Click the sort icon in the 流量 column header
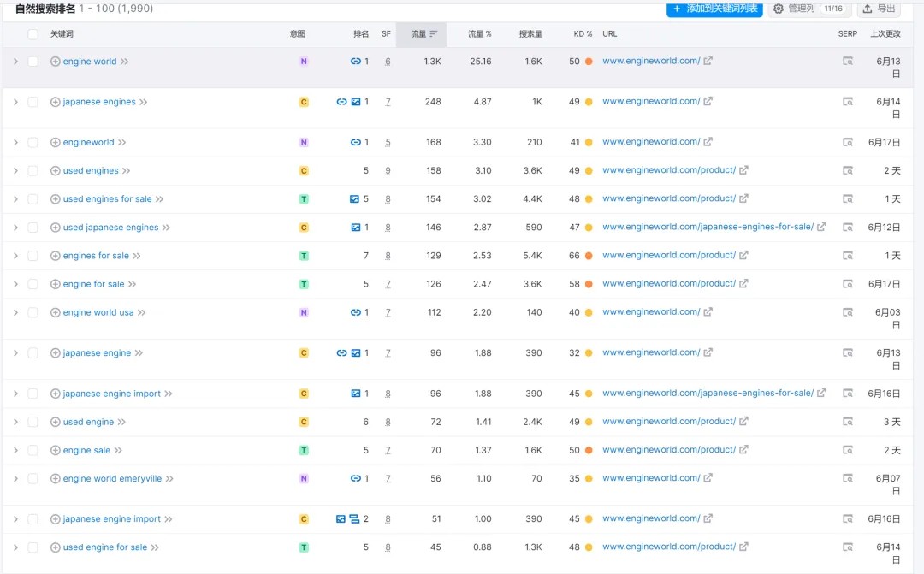Screen dimensions: 924x574 coord(434,34)
